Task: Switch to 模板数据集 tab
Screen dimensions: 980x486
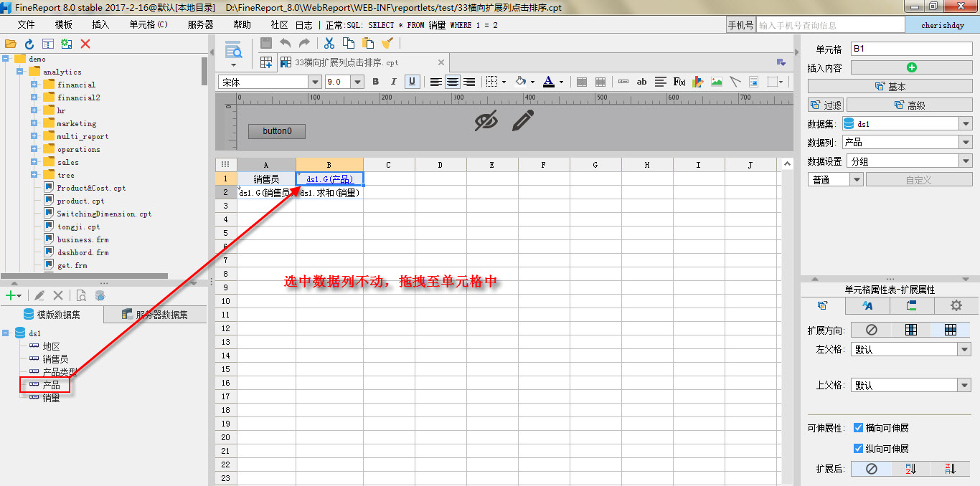Action: click(52, 314)
